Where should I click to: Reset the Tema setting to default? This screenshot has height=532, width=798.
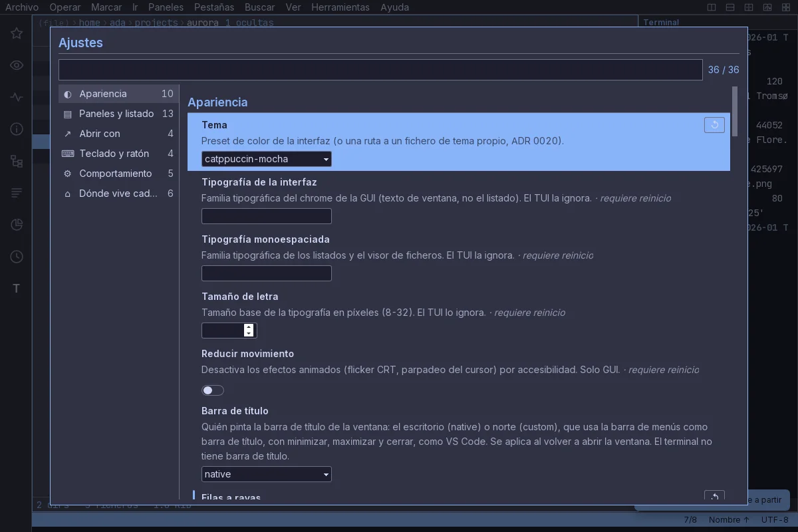pyautogui.click(x=714, y=125)
